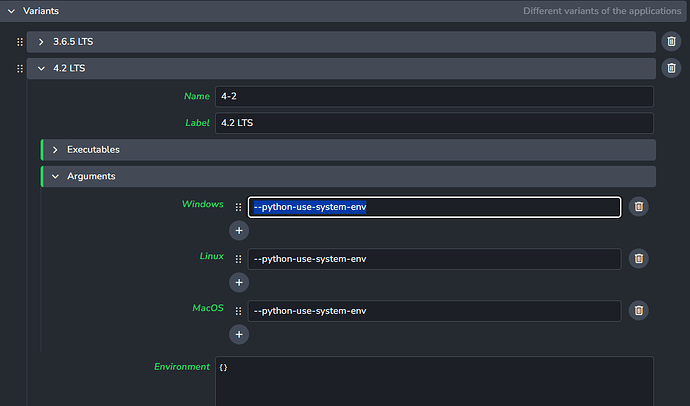Add a new Windows argument
The width and height of the screenshot is (690, 406).
pyautogui.click(x=239, y=231)
